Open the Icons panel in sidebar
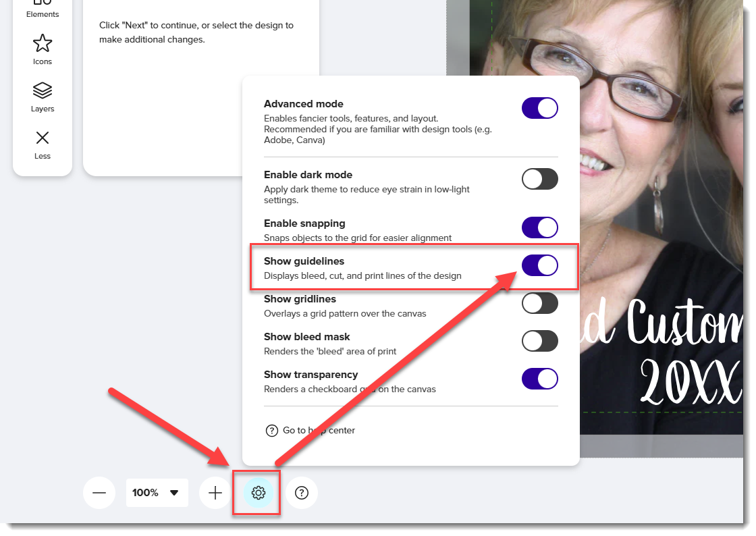 tap(43, 50)
